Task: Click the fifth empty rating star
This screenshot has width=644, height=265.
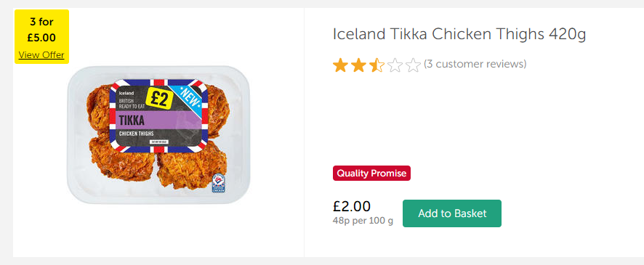Action: 413,65
